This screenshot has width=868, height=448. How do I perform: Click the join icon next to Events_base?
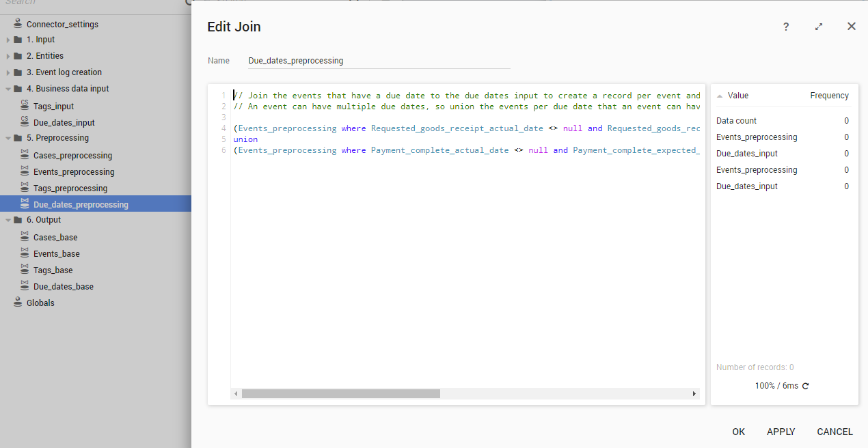[x=23, y=253]
